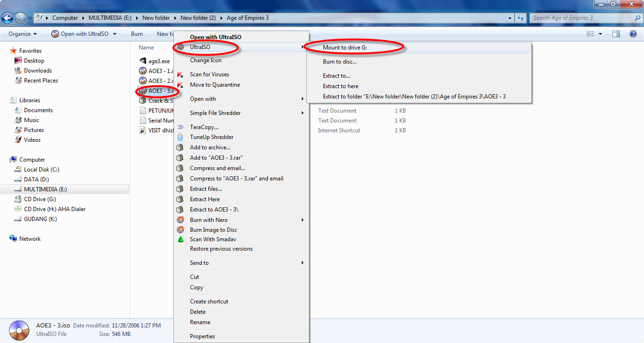Click the AOE3 - 1 disc image icon

tap(143, 71)
